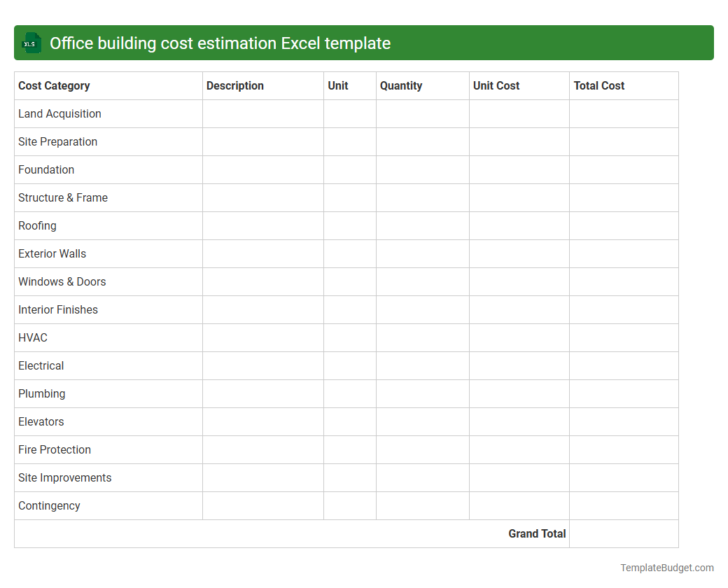The height and width of the screenshot is (588, 728).
Task: Select the Structure & Frame row
Action: click(63, 197)
